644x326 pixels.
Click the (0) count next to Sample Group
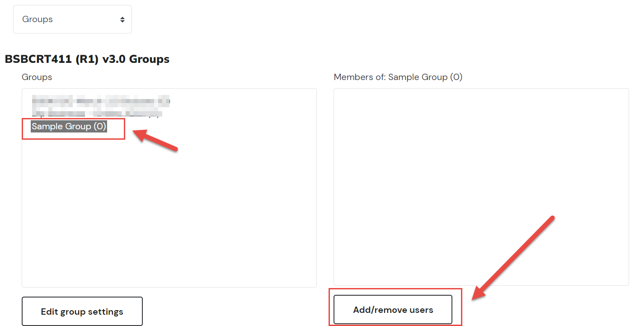tap(100, 127)
